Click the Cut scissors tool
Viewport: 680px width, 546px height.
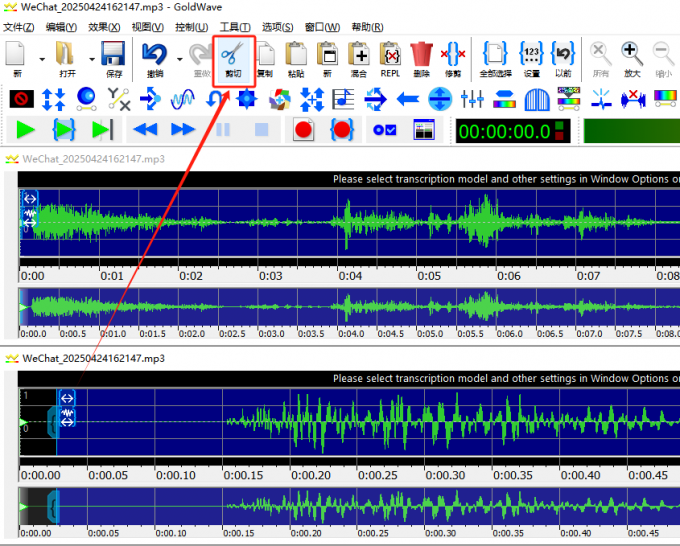pyautogui.click(x=233, y=60)
